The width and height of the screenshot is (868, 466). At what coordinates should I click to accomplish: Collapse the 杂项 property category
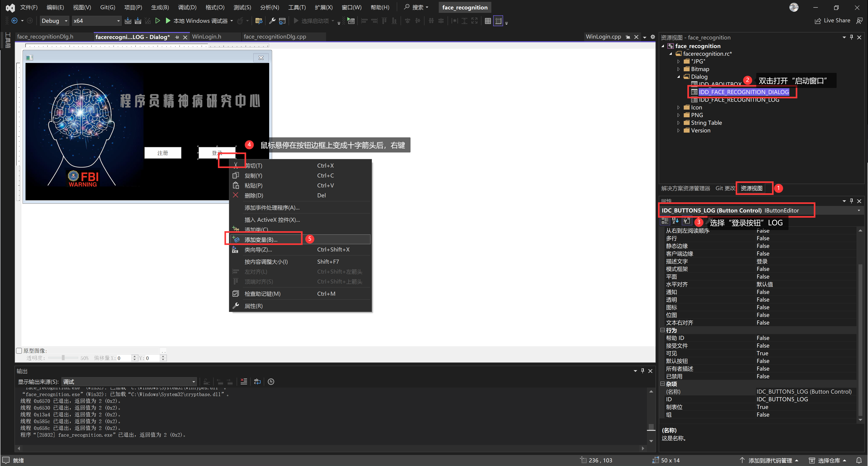coord(663,384)
